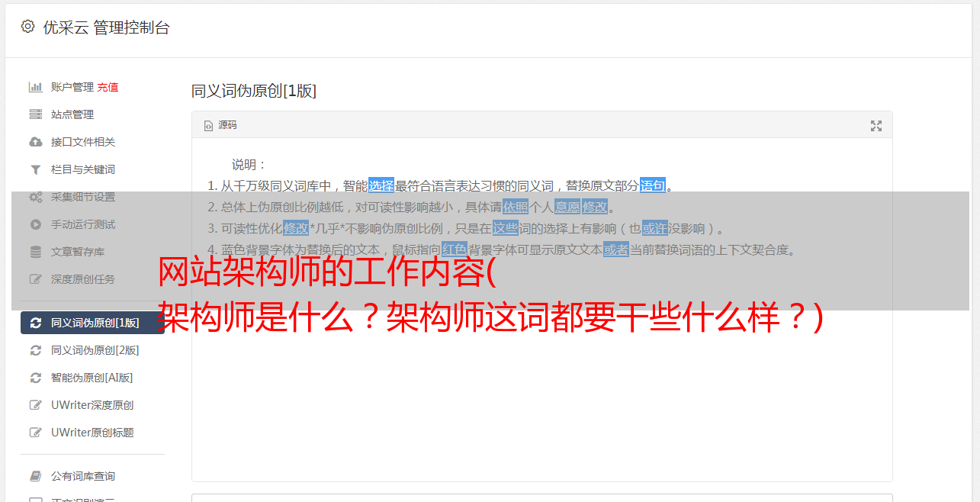Click the 接口文件相关 cloud upload icon
The width and height of the screenshot is (980, 502).
coord(35,142)
